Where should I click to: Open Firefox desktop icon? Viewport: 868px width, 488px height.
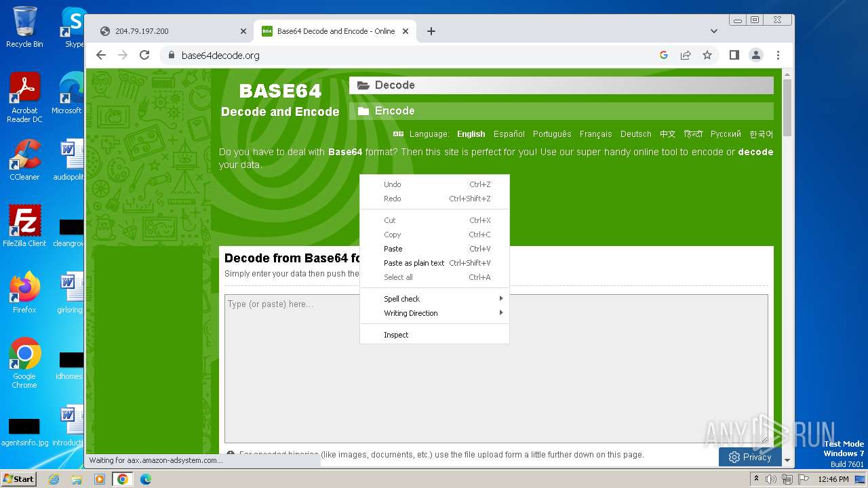point(24,293)
